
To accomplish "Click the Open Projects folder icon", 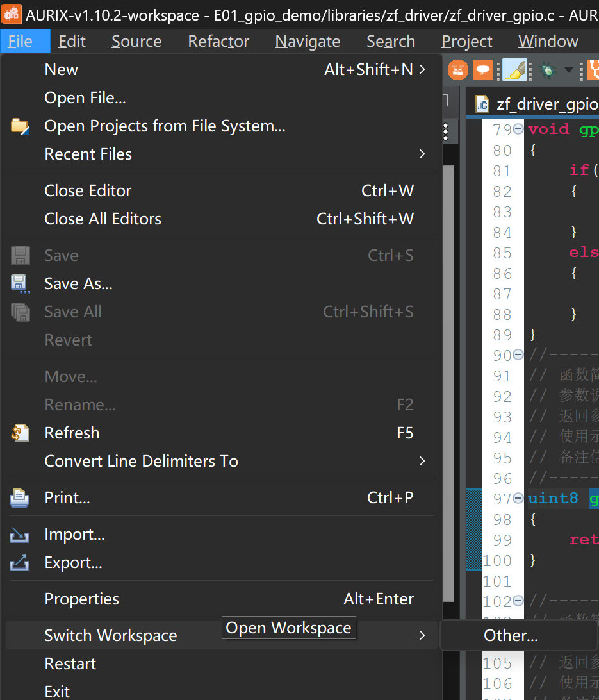I will tap(20, 126).
